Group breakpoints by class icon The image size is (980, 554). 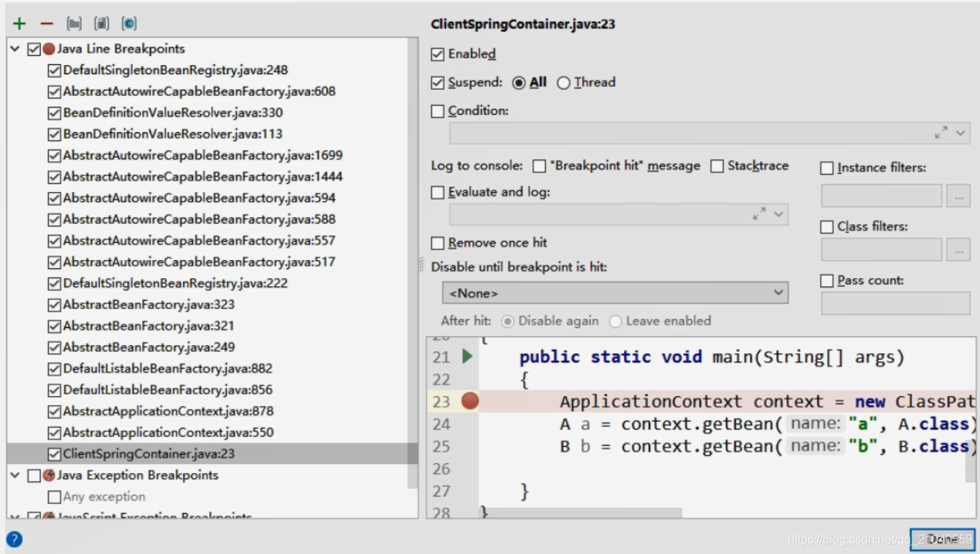coord(129,24)
